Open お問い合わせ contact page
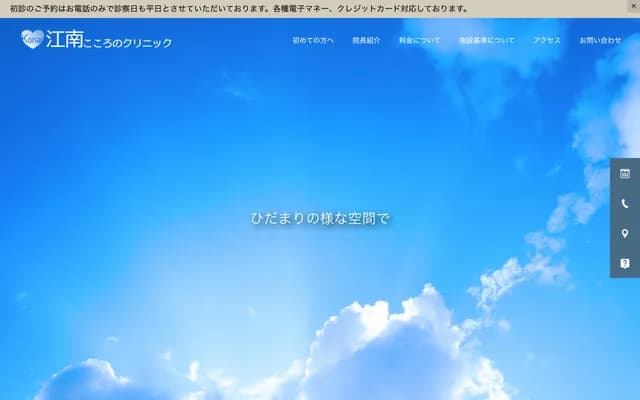This screenshot has height=400, width=640. tap(600, 40)
